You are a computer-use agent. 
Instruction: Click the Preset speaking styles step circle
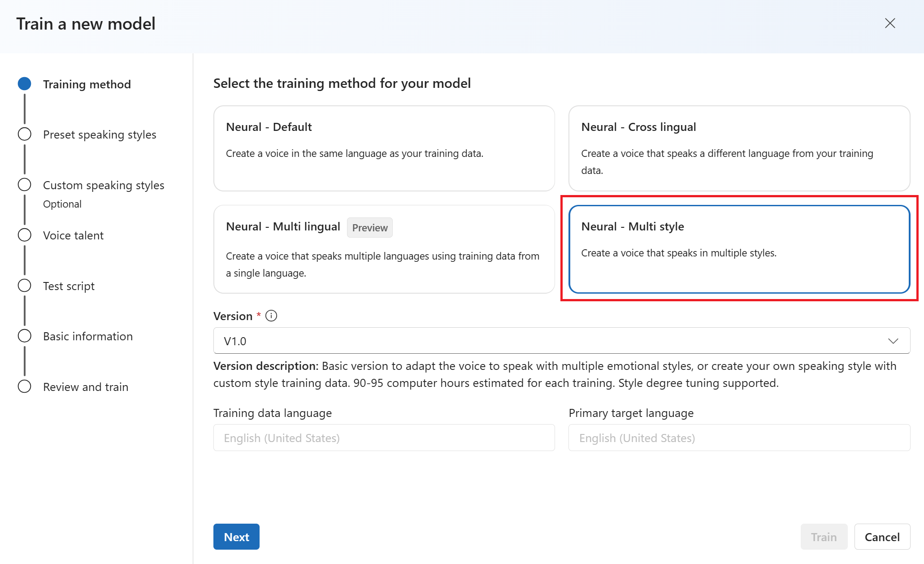25,134
